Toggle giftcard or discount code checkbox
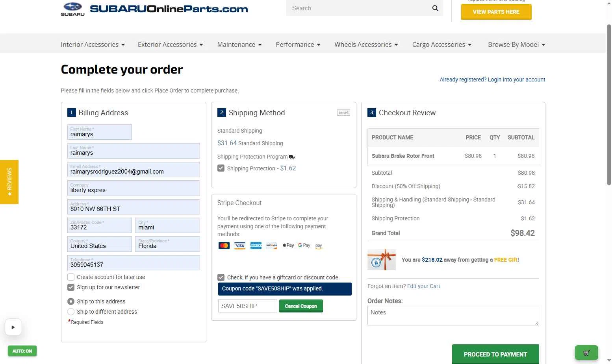Image resolution: width=612 pixels, height=364 pixels. (x=221, y=277)
